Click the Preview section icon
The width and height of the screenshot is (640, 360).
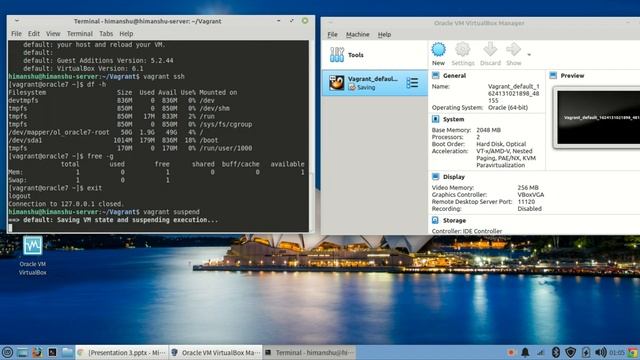pos(553,76)
